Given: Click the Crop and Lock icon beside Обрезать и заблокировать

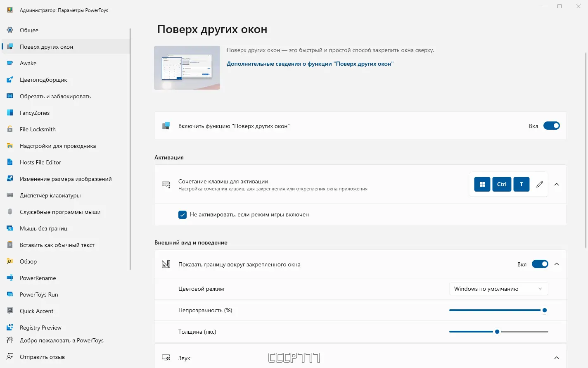Looking at the screenshot, I should (x=10, y=96).
